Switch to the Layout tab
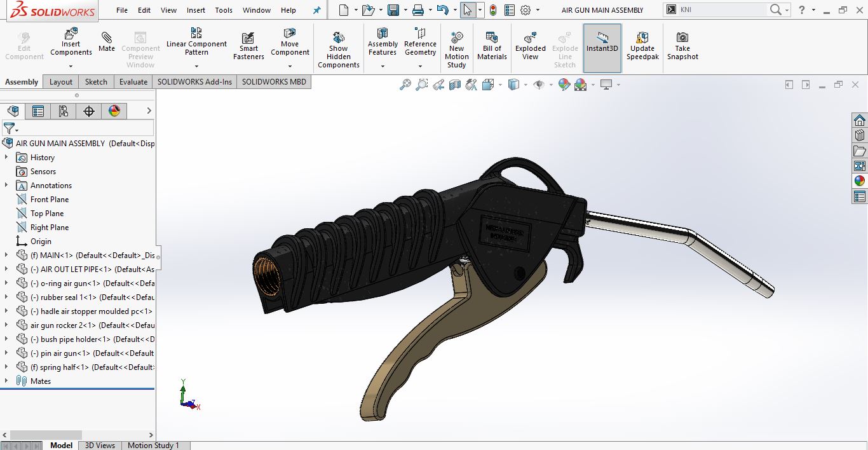Screen dimensions: 868x450 61,81
